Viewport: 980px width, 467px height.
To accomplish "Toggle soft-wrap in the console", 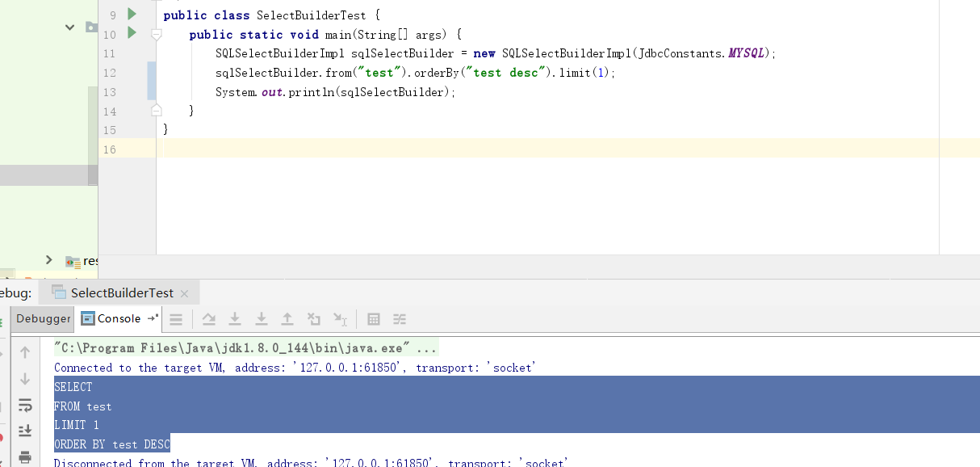I will point(25,405).
